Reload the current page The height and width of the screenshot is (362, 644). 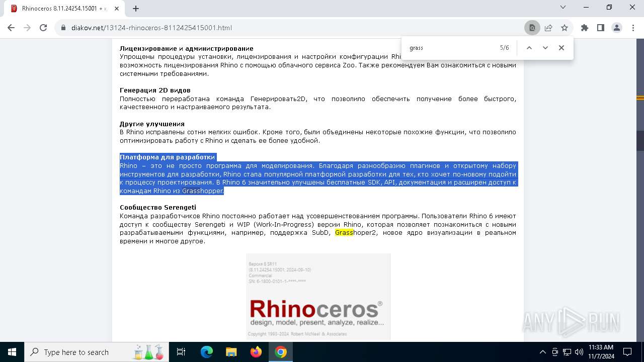pyautogui.click(x=43, y=28)
